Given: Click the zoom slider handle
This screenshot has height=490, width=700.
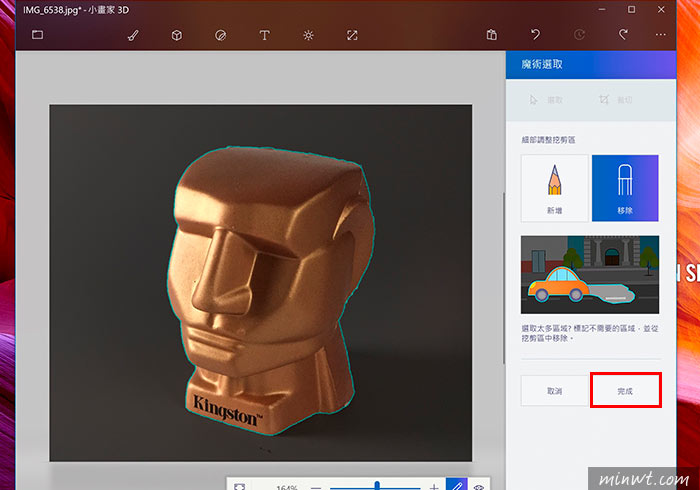Looking at the screenshot, I should [x=377, y=486].
